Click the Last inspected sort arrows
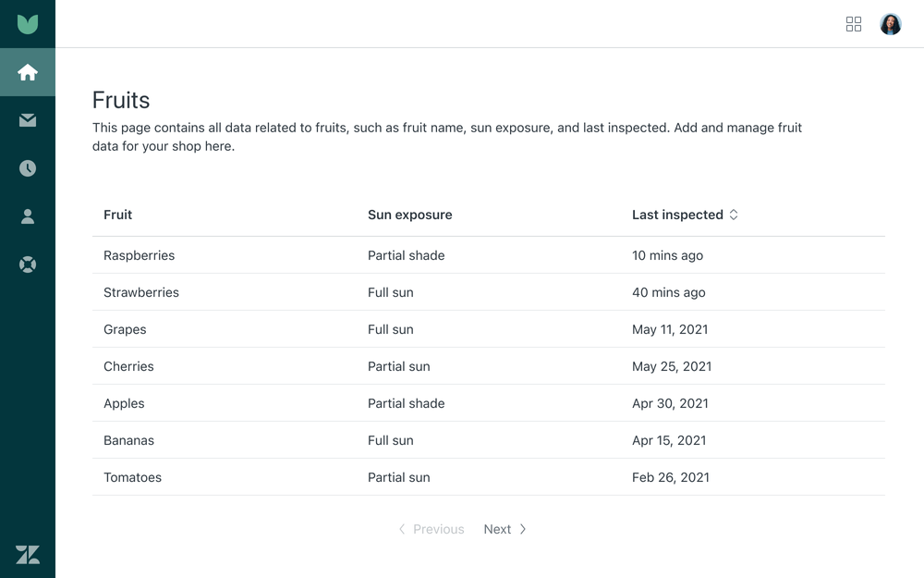 [x=734, y=215]
